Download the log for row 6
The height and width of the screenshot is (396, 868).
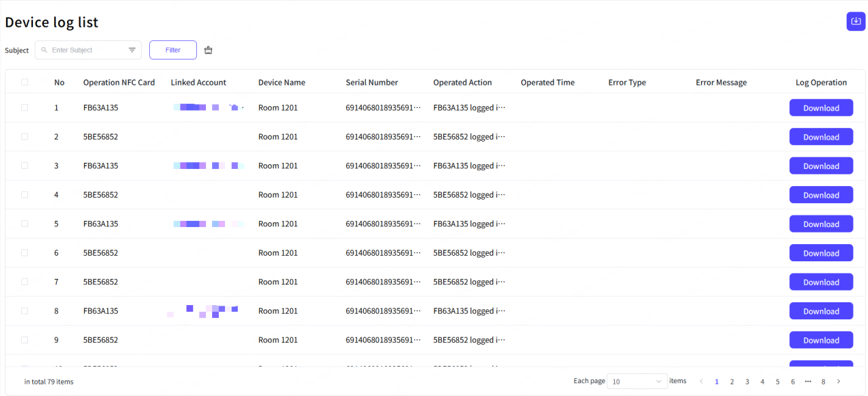point(821,253)
